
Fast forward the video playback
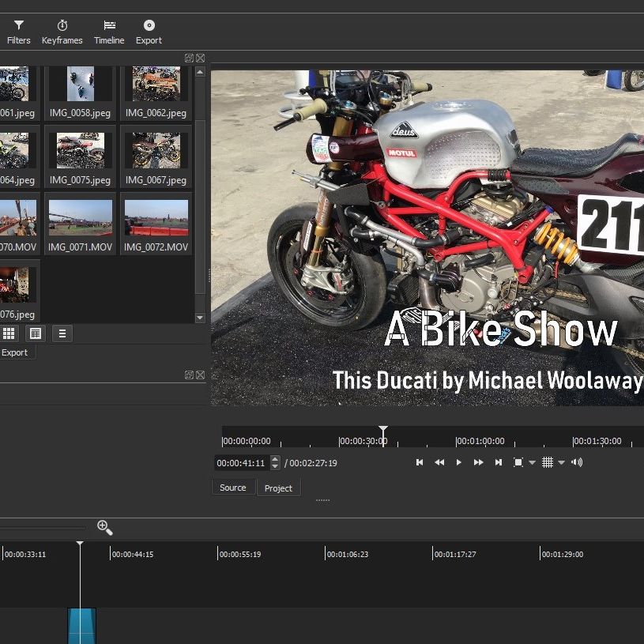[x=478, y=462]
